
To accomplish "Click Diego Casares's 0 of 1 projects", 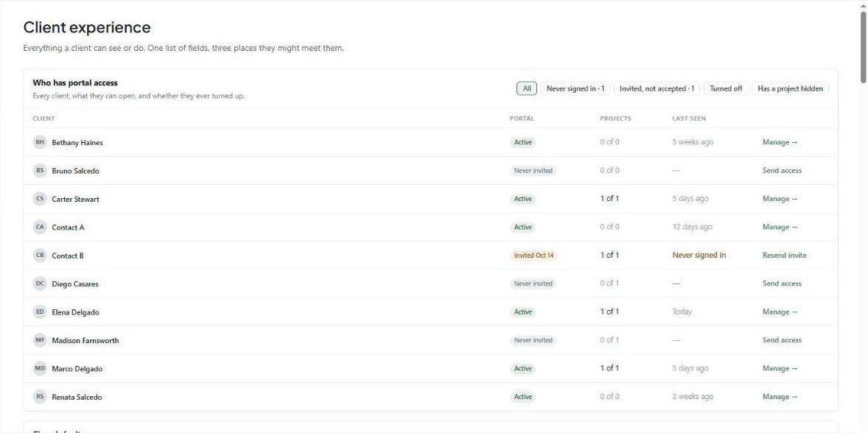I will click(609, 283).
